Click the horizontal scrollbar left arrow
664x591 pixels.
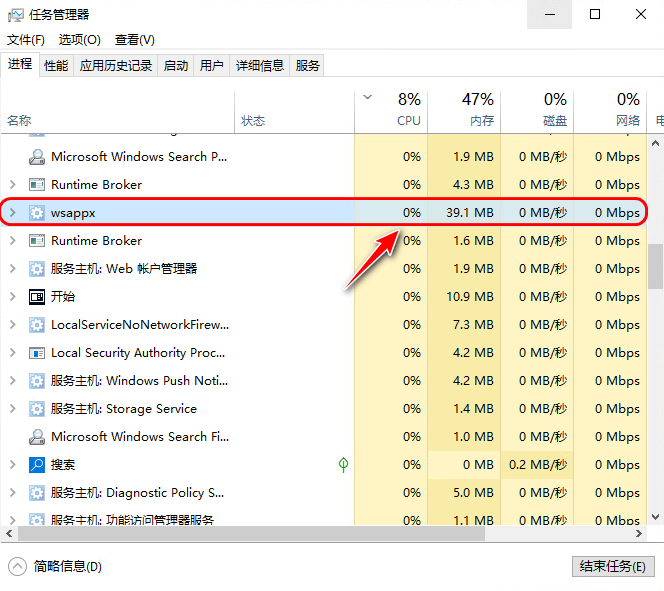[x=9, y=533]
